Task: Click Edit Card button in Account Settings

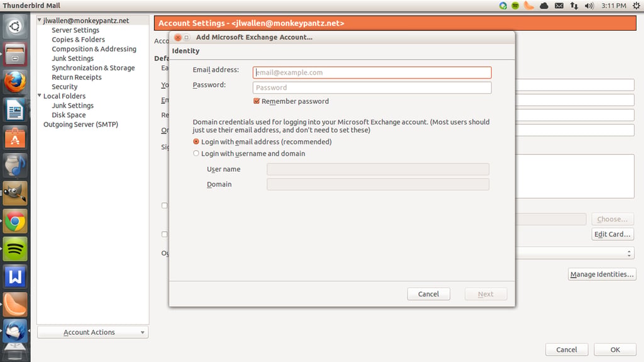Action: coord(612,234)
